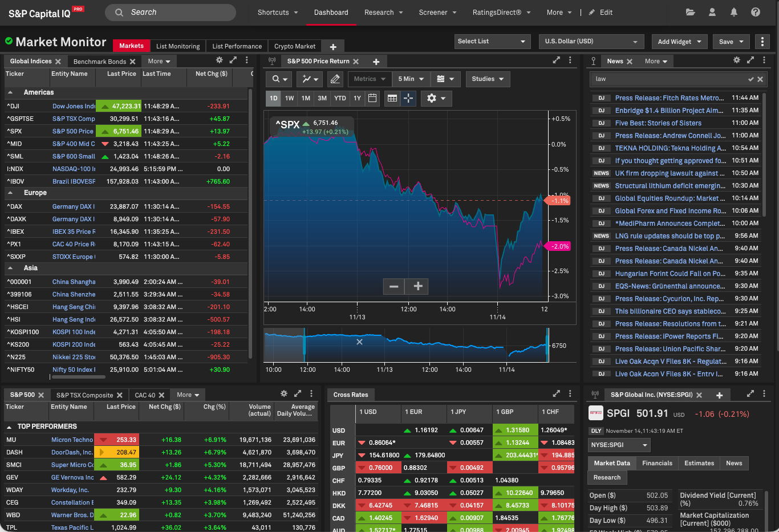The image size is (779, 532).
Task: Open the Dow Jones index link
Action: click(74, 106)
